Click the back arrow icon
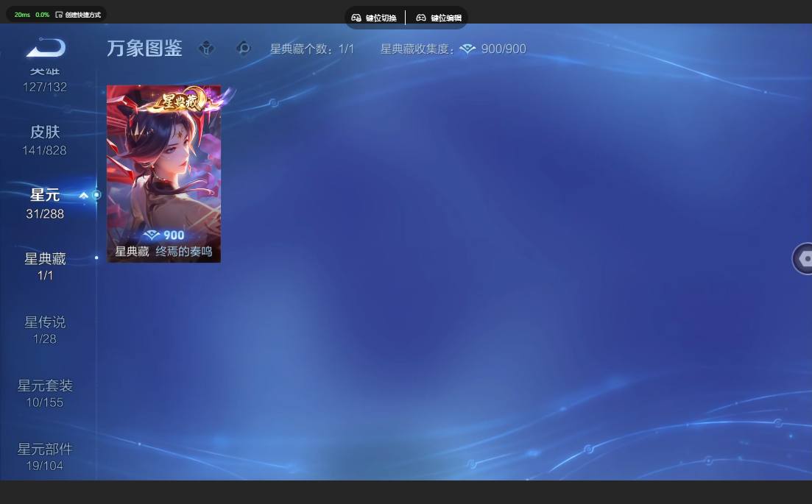This screenshot has height=504, width=812. [46, 48]
